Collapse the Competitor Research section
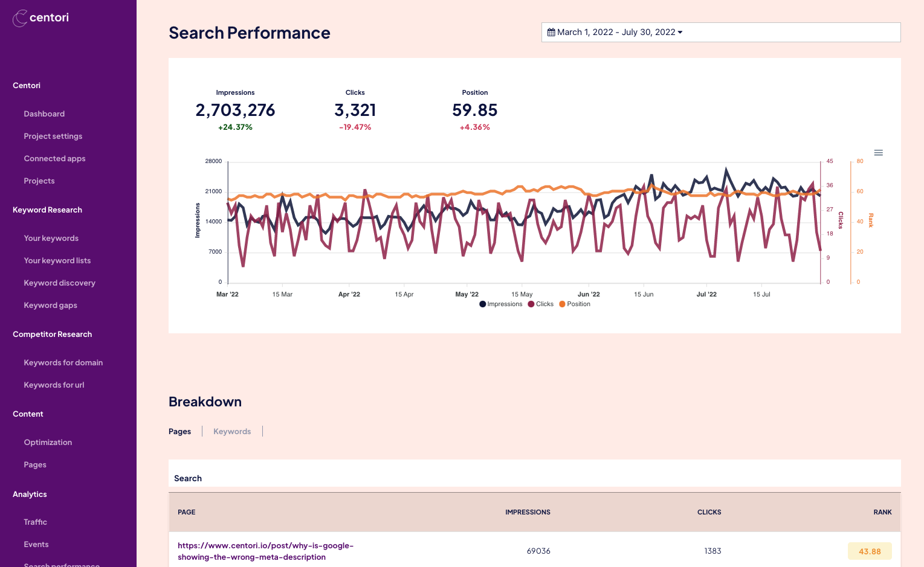The width and height of the screenshot is (924, 567). pyautogui.click(x=52, y=334)
